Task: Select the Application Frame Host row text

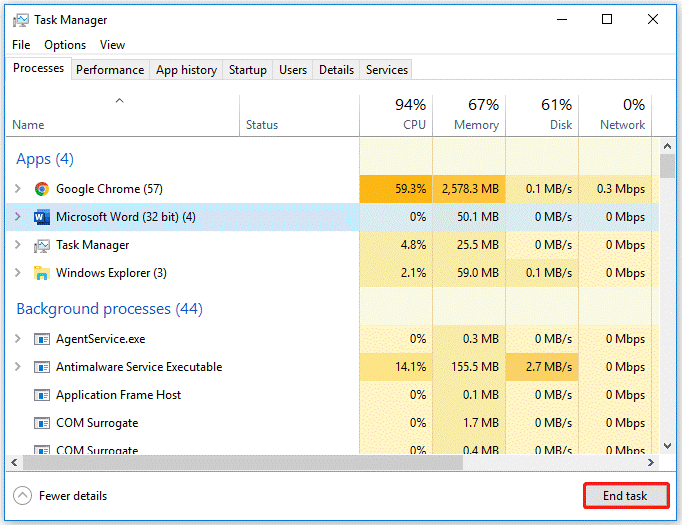Action: (x=118, y=395)
